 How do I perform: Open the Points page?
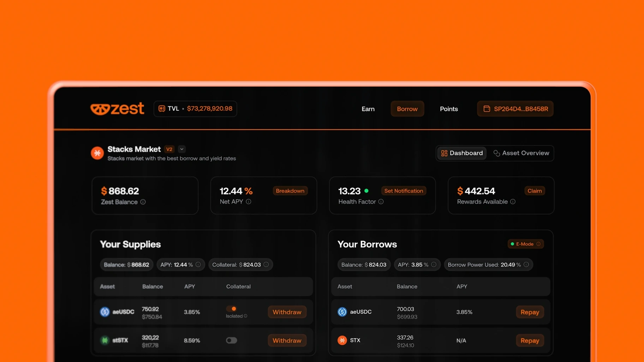pos(449,109)
